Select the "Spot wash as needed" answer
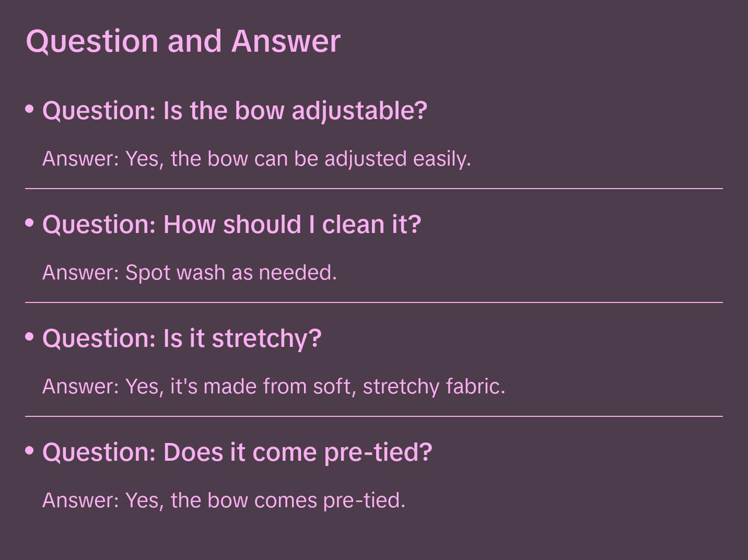This screenshot has width=748, height=560. tap(190, 273)
